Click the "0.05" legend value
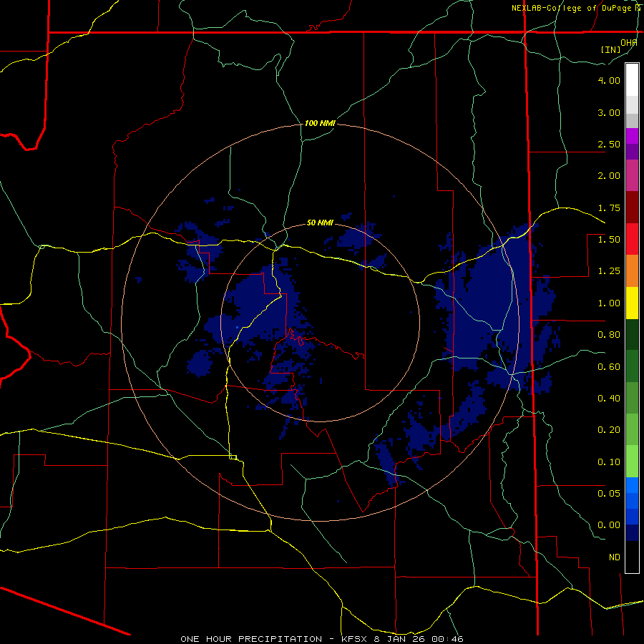Screen dimensions: 644x644 (x=609, y=494)
